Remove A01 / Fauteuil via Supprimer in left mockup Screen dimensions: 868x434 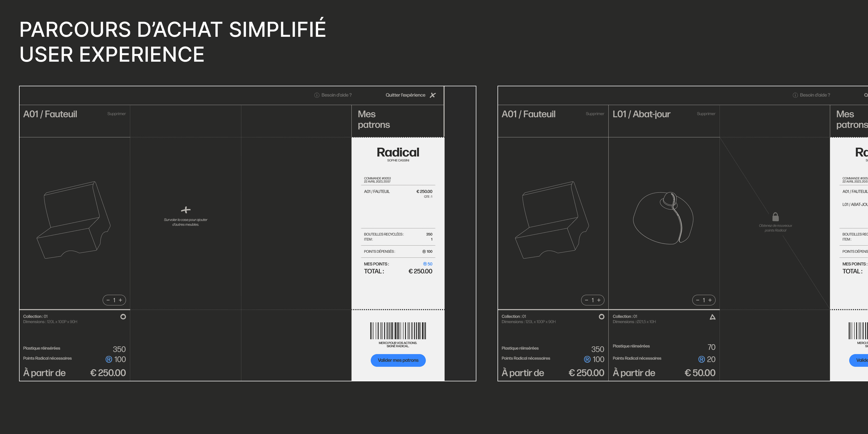click(x=116, y=114)
